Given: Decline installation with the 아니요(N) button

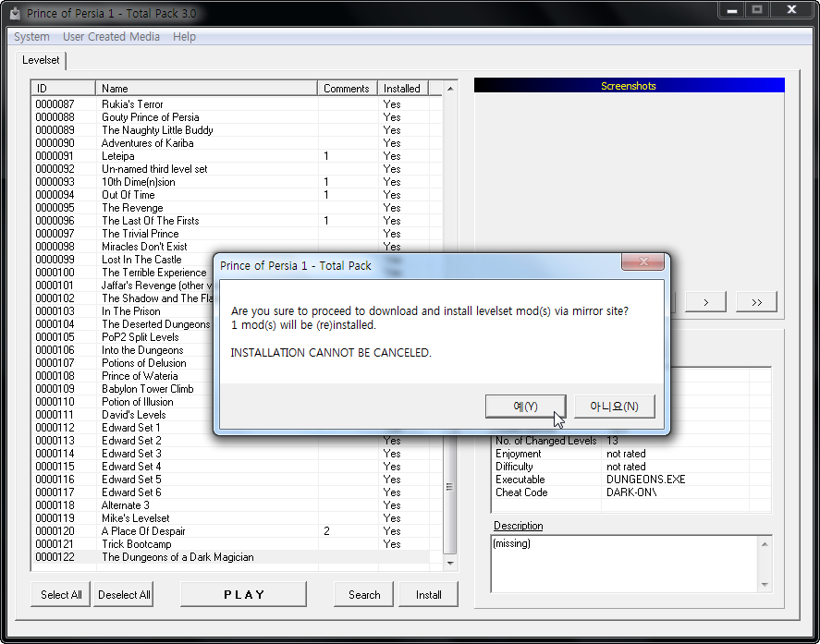Looking at the screenshot, I should [x=615, y=407].
